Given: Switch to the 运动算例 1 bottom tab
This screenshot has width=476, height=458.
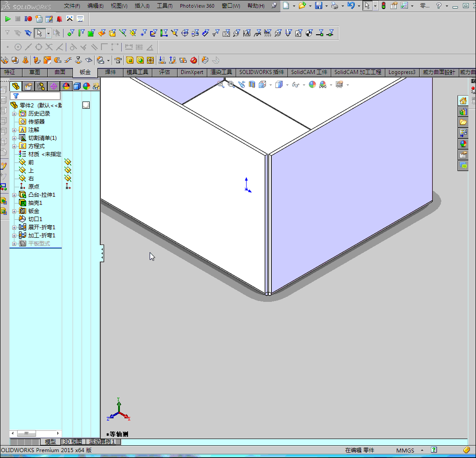Looking at the screenshot, I should 102,442.
